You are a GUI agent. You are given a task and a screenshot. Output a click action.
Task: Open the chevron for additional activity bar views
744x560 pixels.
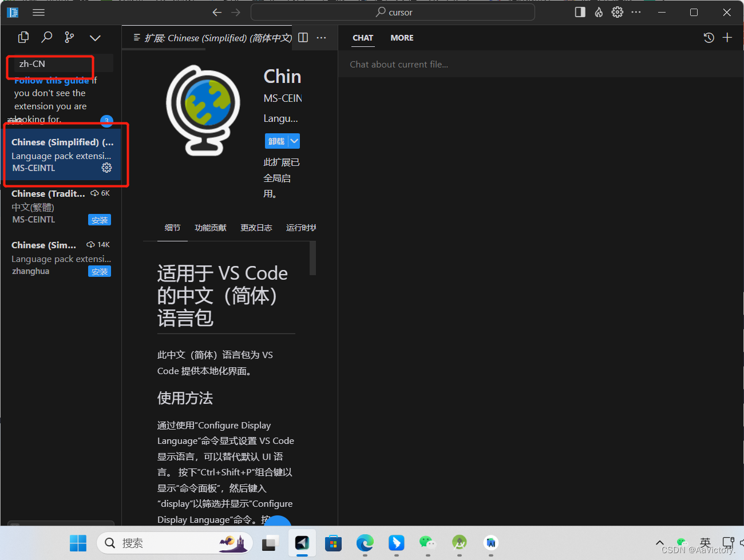(95, 38)
